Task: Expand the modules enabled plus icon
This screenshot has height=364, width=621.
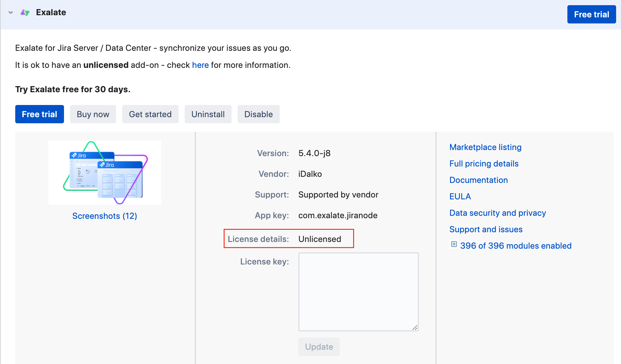Action: 454,244
